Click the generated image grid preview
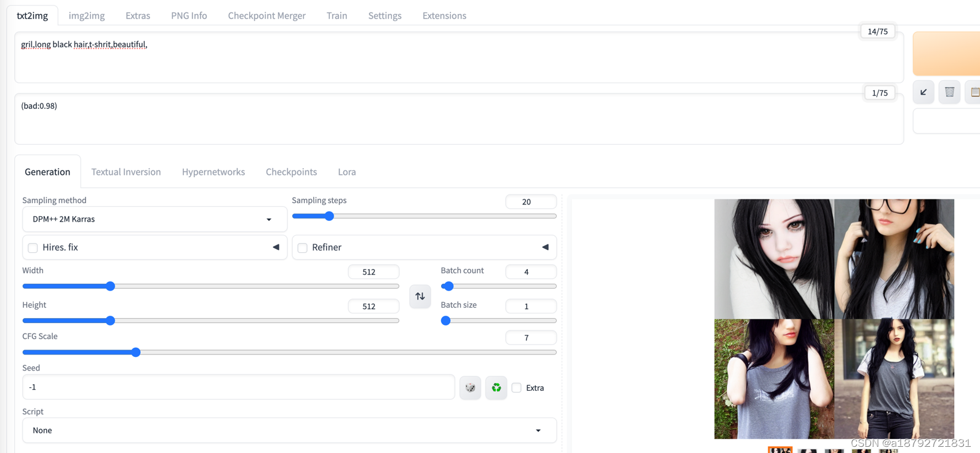Viewport: 980px width, 453px height. point(834,319)
